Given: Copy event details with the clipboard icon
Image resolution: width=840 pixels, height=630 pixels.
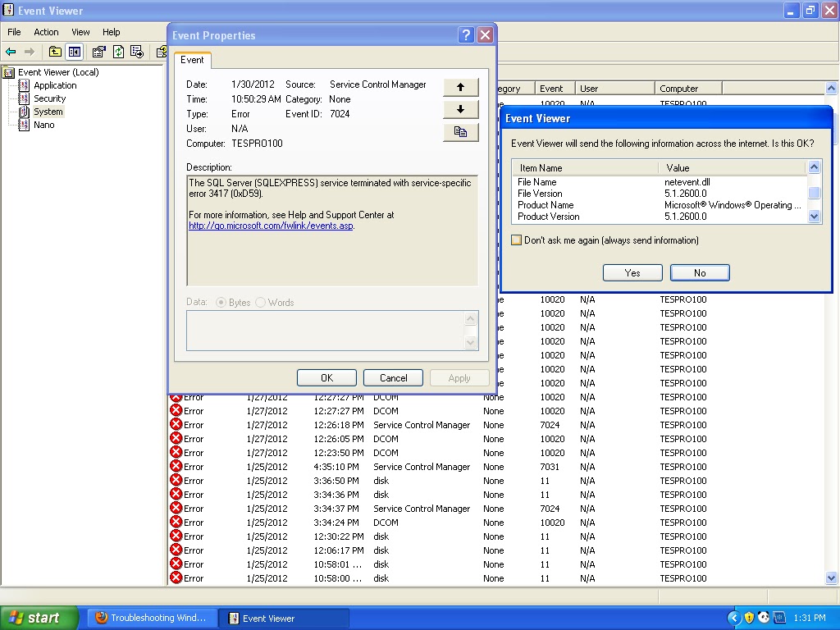Looking at the screenshot, I should [460, 131].
